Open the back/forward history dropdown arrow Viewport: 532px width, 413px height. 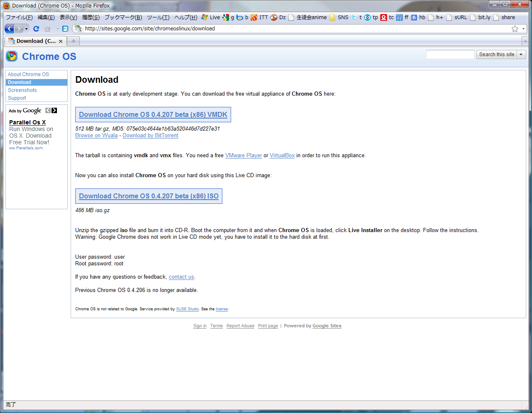[27, 29]
